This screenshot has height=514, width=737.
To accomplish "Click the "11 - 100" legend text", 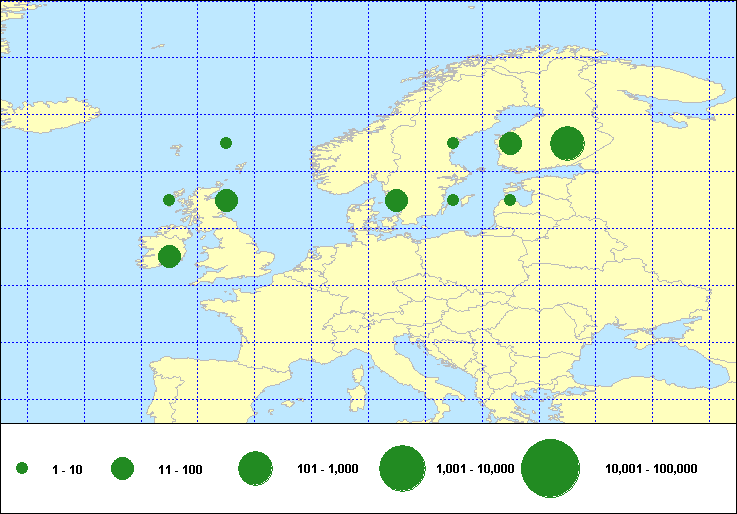I will [180, 469].
